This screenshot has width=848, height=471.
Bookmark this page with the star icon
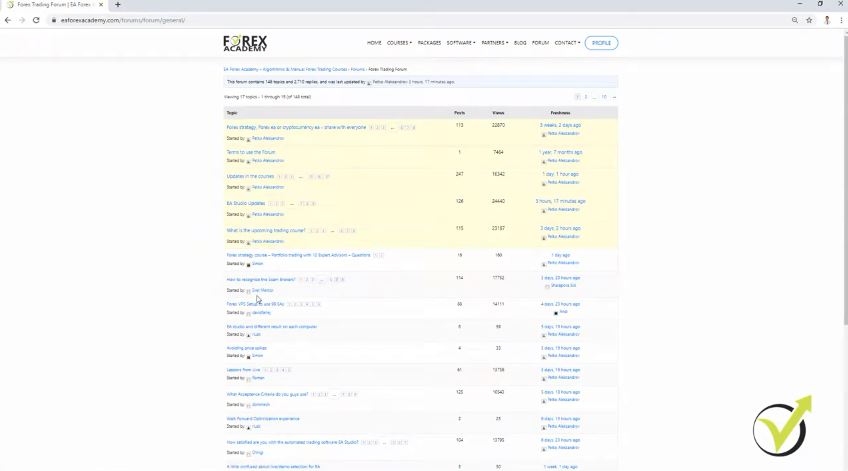pyautogui.click(x=809, y=20)
